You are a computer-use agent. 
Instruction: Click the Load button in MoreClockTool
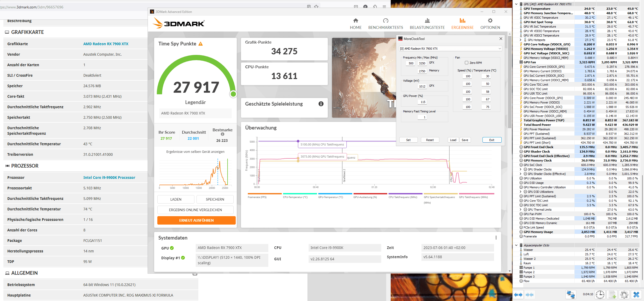coord(453,140)
